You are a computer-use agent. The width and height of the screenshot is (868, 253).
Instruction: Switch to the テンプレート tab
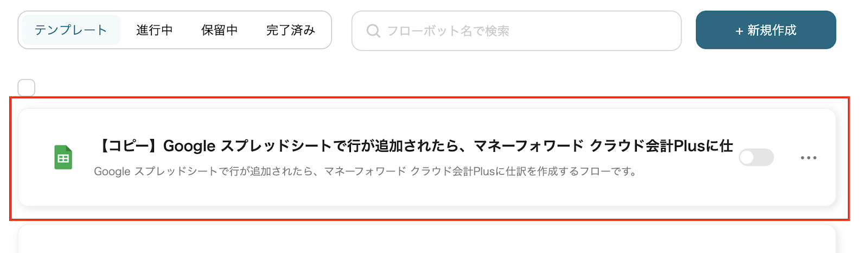point(71,30)
